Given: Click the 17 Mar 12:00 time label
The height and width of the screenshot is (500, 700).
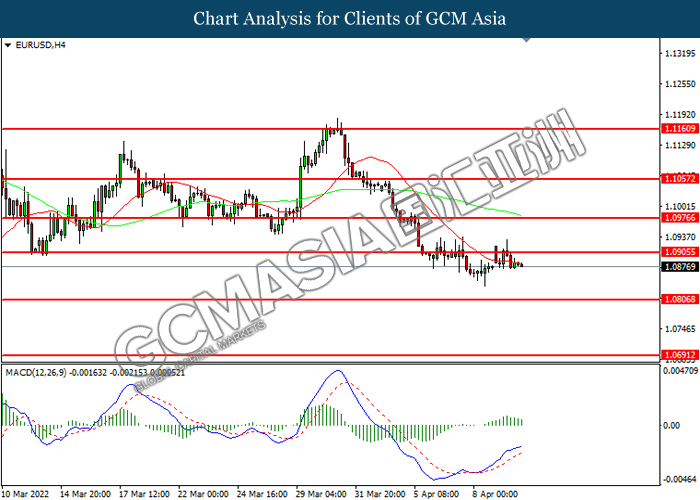Looking at the screenshot, I should click(x=145, y=494).
